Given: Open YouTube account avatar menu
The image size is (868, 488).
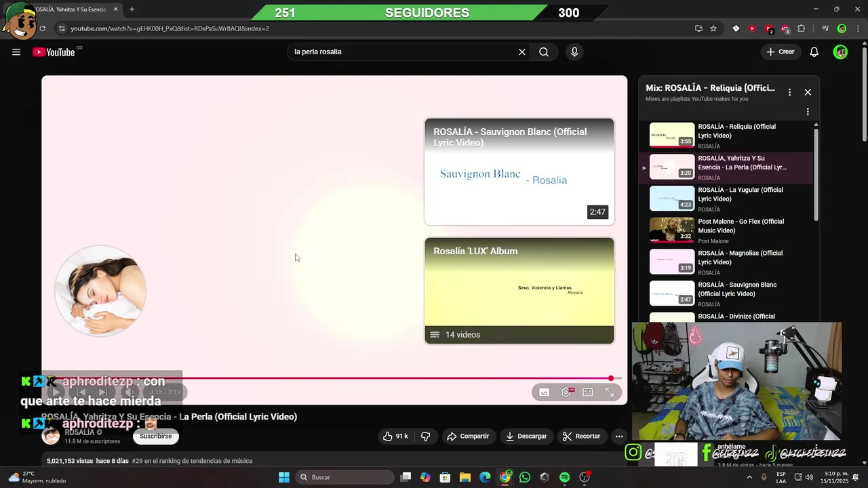Looking at the screenshot, I should pos(841,52).
